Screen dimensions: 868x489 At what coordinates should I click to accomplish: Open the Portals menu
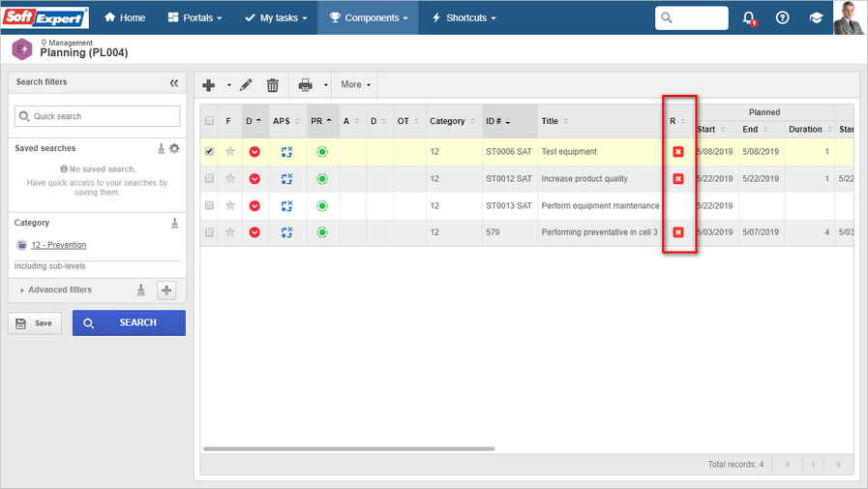195,17
